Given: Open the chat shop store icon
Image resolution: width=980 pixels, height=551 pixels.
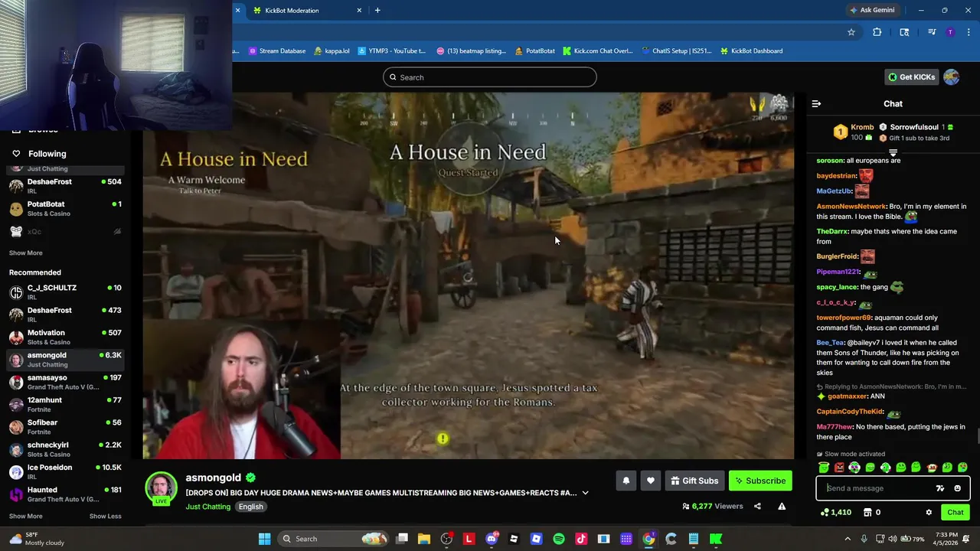Looking at the screenshot, I should click(867, 513).
